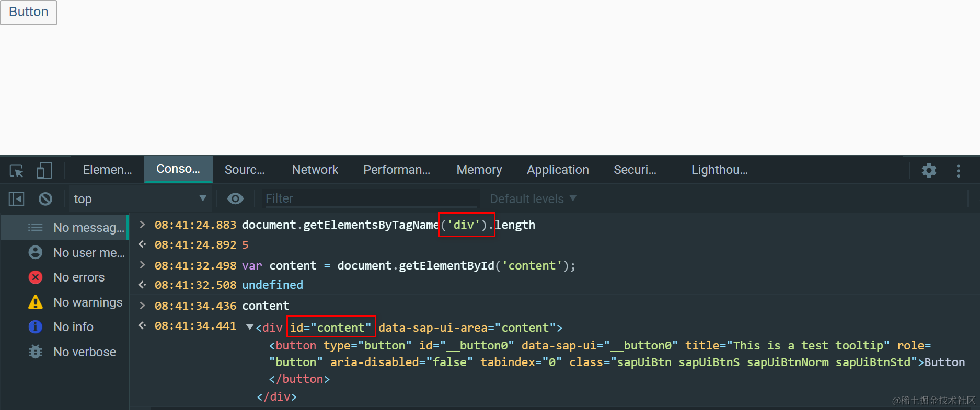Select the No verbose sidebar row

65,352
